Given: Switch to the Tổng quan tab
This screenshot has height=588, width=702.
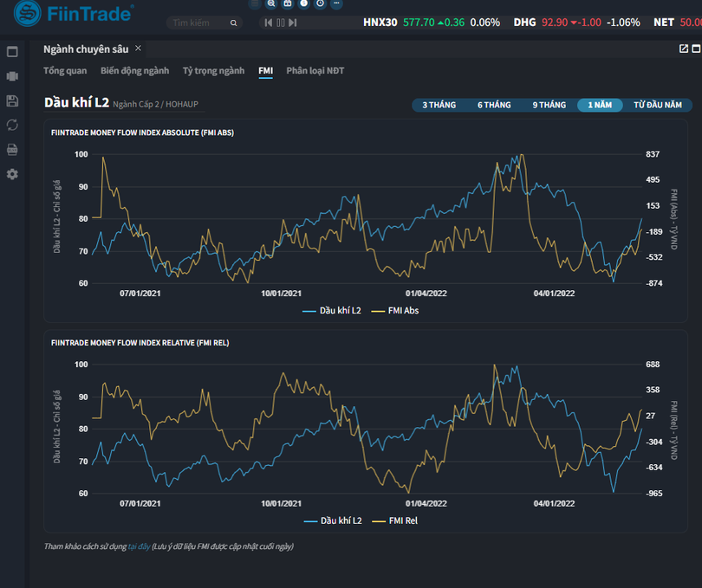Looking at the screenshot, I should coord(65,70).
